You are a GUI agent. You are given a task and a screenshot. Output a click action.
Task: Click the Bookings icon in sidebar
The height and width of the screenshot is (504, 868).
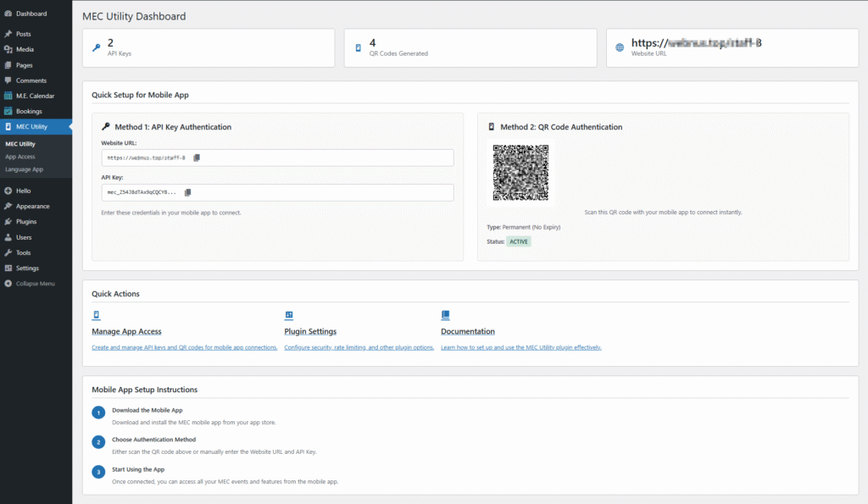click(x=8, y=111)
